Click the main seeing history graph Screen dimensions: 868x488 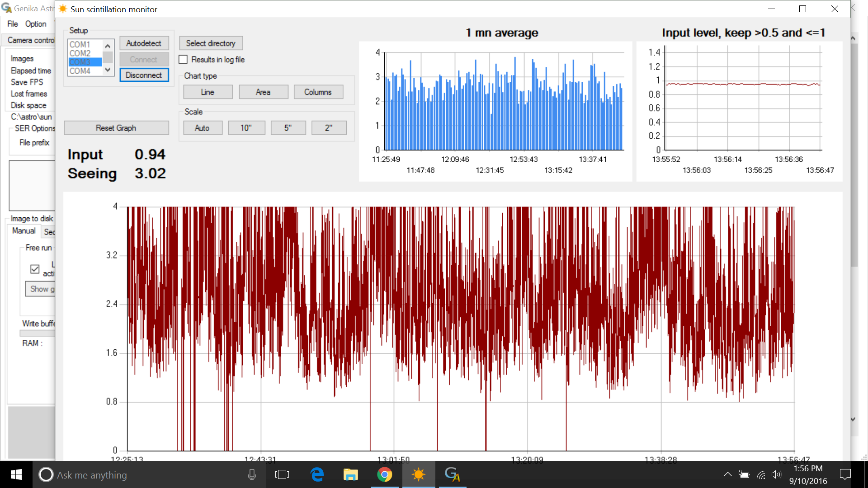[453, 326]
